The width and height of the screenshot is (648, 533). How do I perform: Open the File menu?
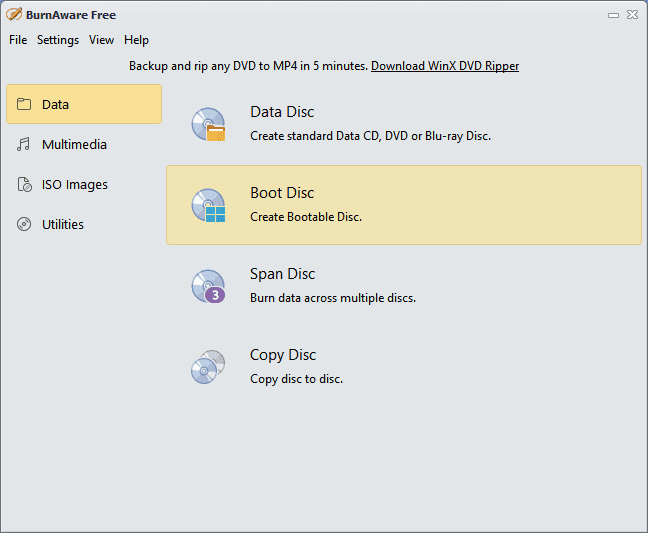(18, 40)
